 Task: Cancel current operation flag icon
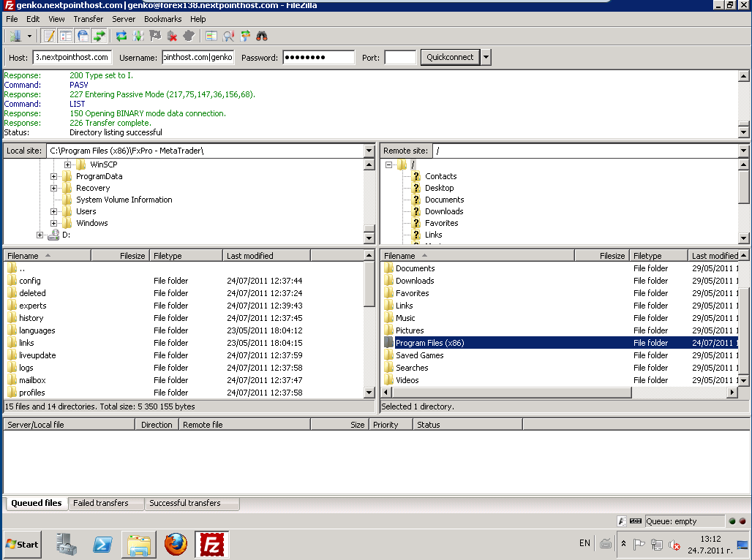click(155, 36)
